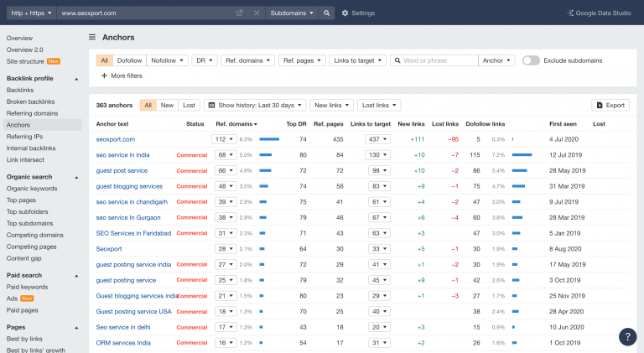Sort by Ref. domains column header
This screenshot has height=353, width=644.
(x=236, y=124)
